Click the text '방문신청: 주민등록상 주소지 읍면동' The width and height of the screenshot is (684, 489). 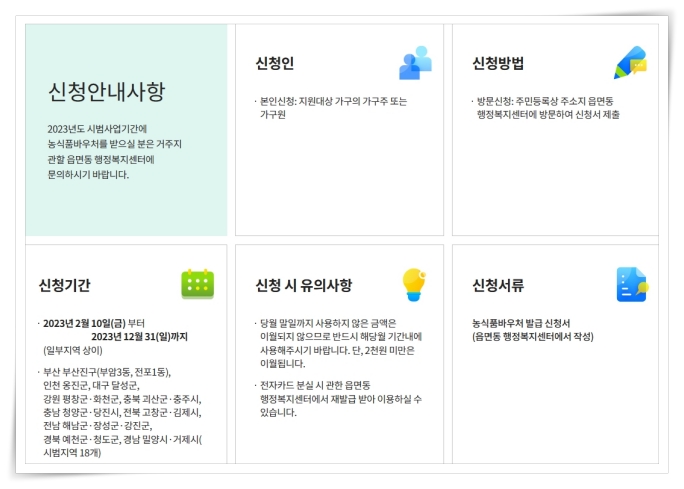[545, 101]
